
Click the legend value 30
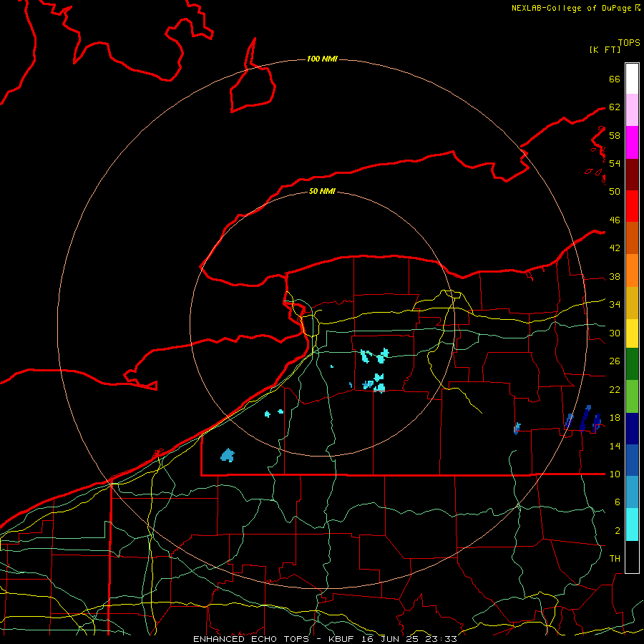coord(615,333)
